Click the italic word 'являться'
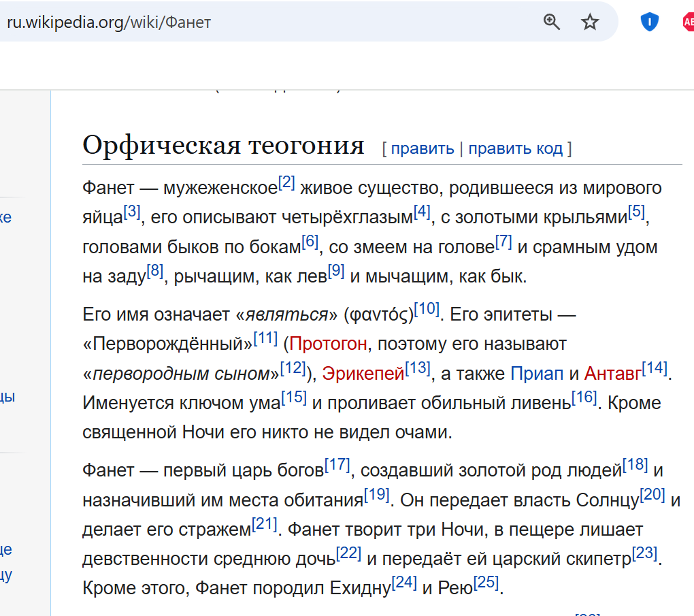 pyautogui.click(x=286, y=315)
